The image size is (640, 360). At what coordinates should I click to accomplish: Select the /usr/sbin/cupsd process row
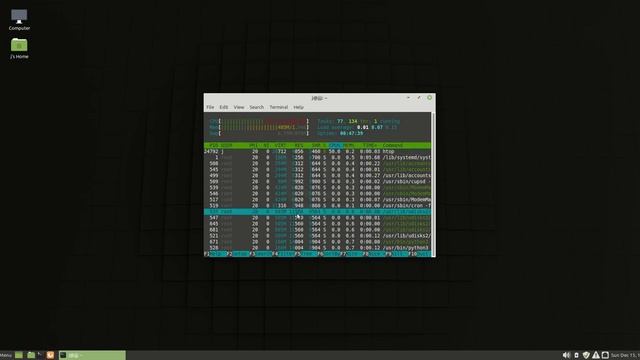pyautogui.click(x=317, y=181)
